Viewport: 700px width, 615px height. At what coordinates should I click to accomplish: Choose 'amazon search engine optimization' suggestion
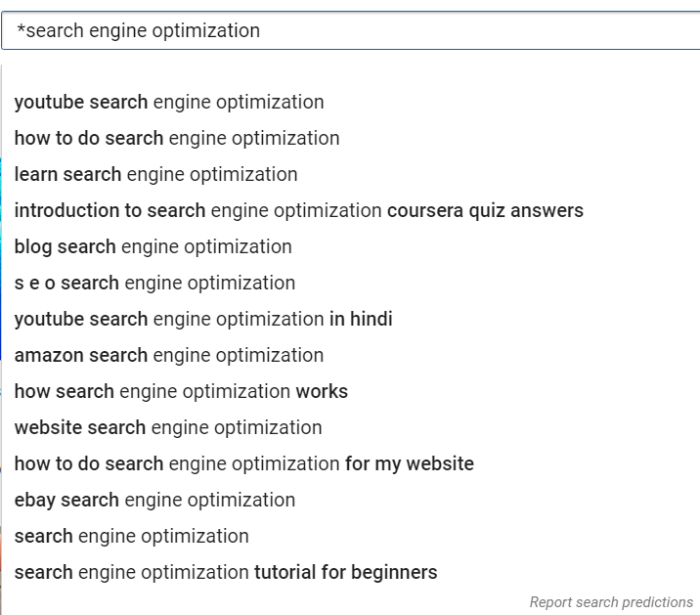coord(169,356)
